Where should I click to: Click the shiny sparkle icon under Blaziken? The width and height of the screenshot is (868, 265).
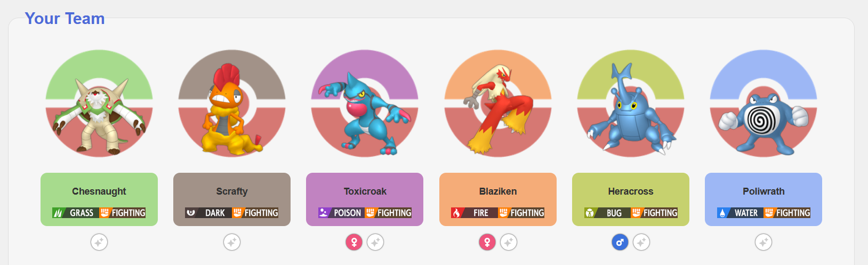coord(509,242)
